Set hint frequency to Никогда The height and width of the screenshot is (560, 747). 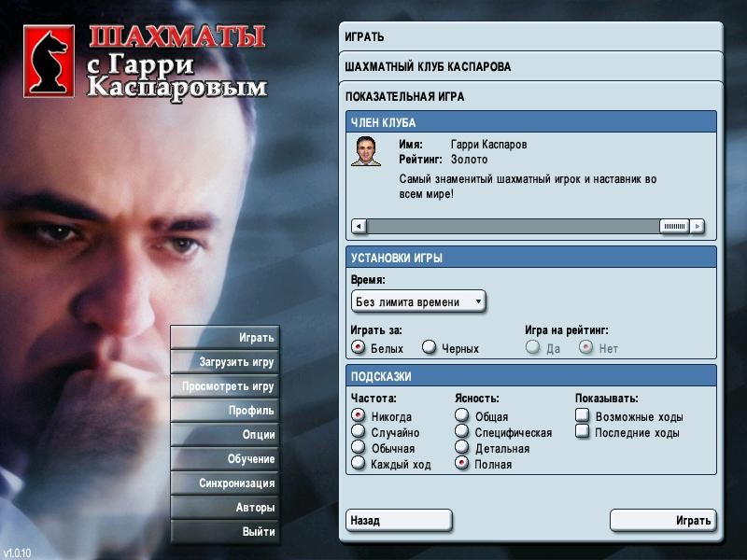pos(358,414)
